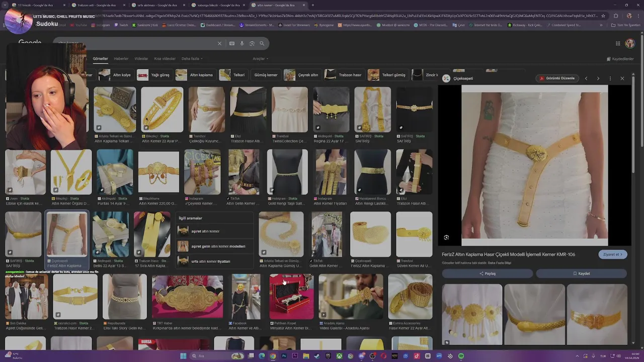Click Ziyaret et visit button
The image size is (644, 362).
[x=613, y=254]
